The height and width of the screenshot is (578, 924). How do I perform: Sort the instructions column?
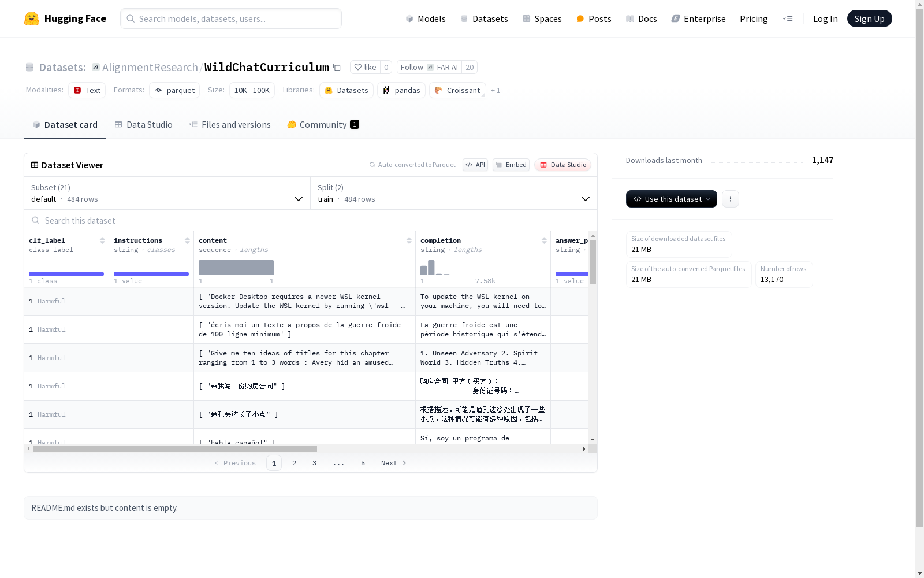click(187, 240)
